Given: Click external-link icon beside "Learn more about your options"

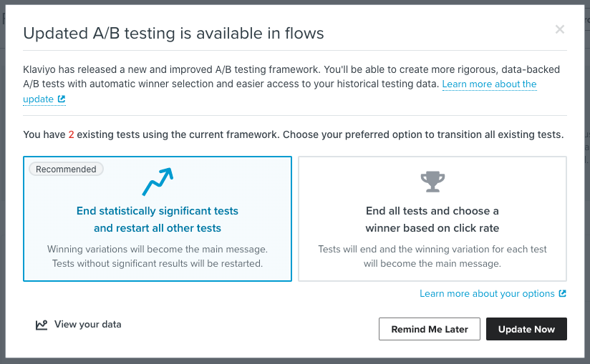Looking at the screenshot, I should [563, 294].
